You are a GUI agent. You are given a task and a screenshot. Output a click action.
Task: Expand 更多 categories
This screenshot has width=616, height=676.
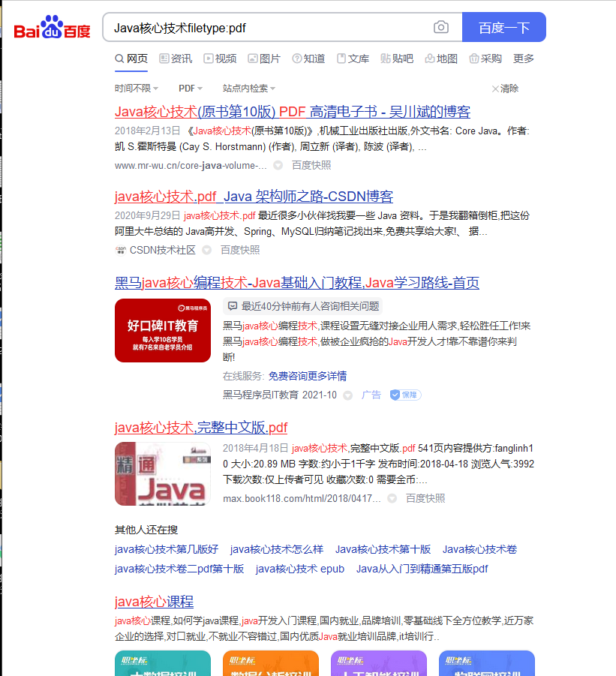523,59
